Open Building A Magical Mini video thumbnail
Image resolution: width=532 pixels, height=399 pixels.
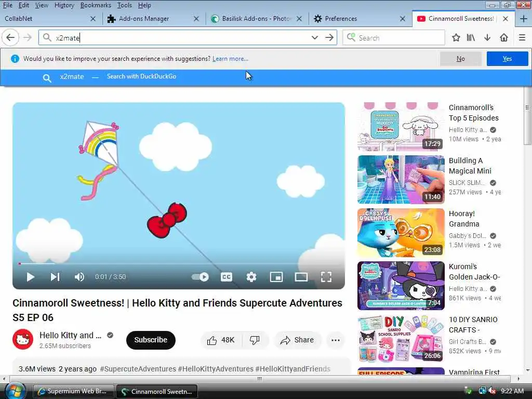point(401,179)
